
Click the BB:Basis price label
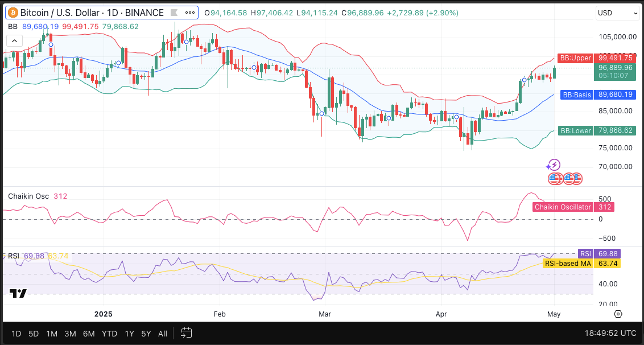point(576,95)
